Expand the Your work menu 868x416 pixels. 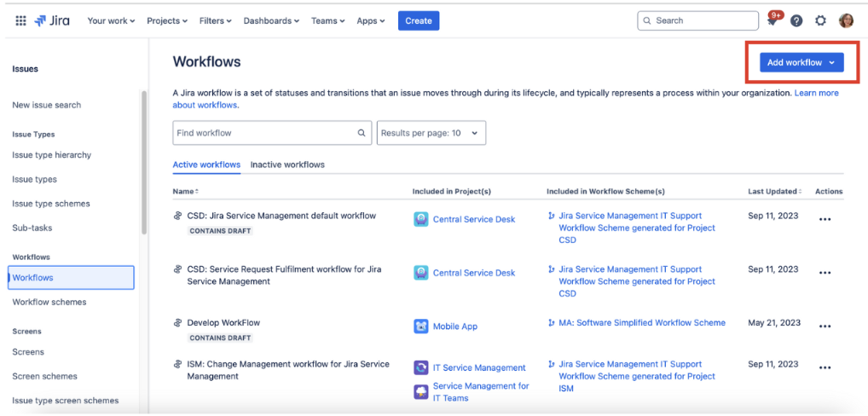[111, 21]
